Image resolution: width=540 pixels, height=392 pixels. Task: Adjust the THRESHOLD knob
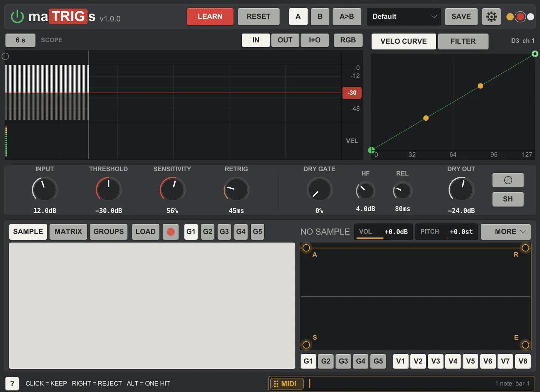(x=108, y=189)
